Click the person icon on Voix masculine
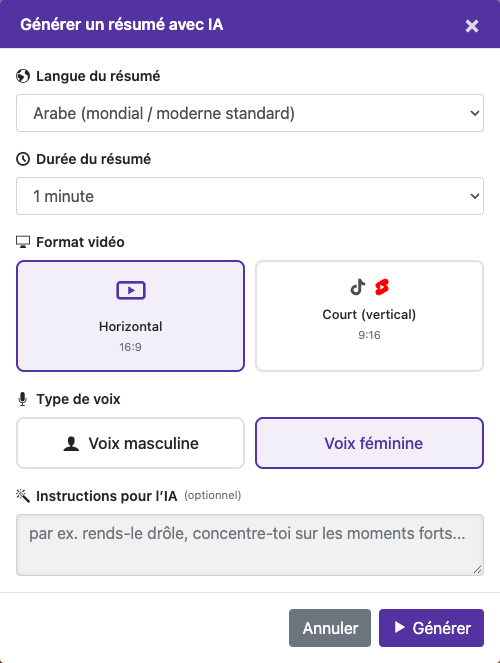Screen dimensions: 500x663 71,444
